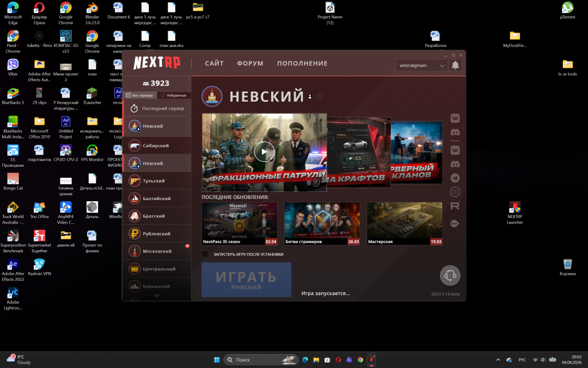Switch to the Избранные tab

pyautogui.click(x=173, y=95)
